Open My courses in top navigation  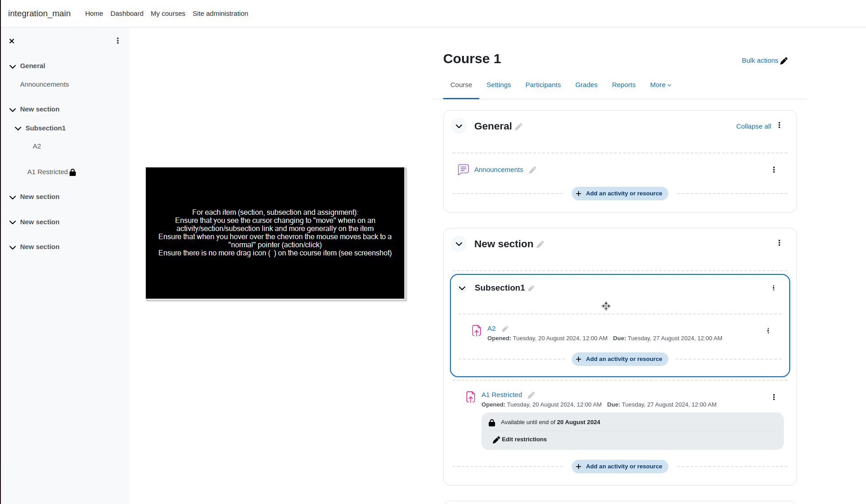pos(168,14)
